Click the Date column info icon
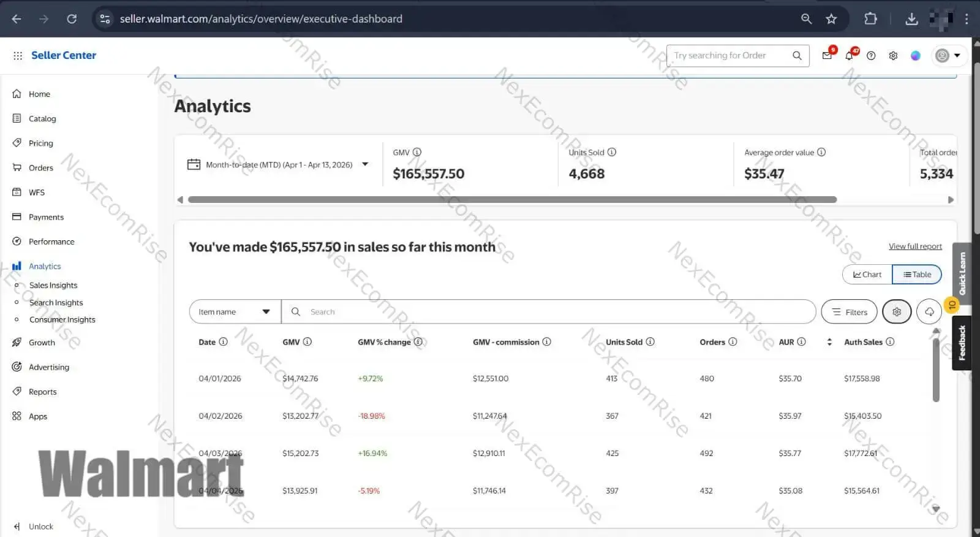980x537 pixels. point(223,341)
